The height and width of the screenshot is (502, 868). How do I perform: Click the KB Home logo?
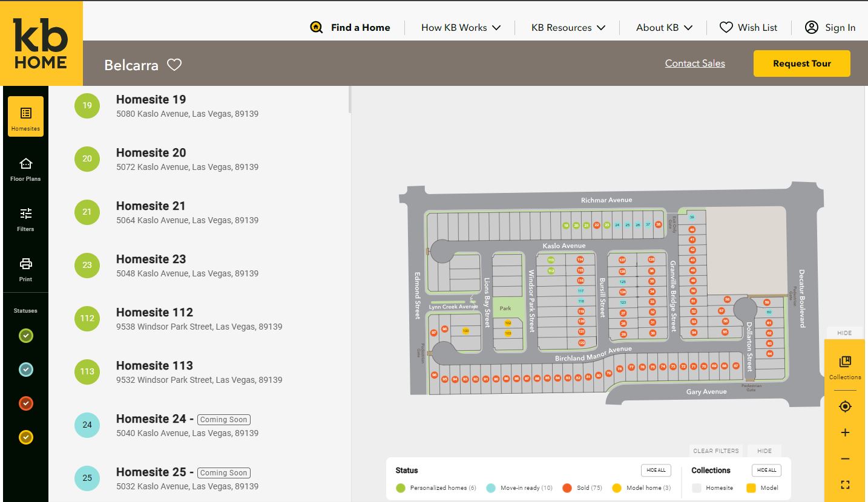pyautogui.click(x=41, y=43)
